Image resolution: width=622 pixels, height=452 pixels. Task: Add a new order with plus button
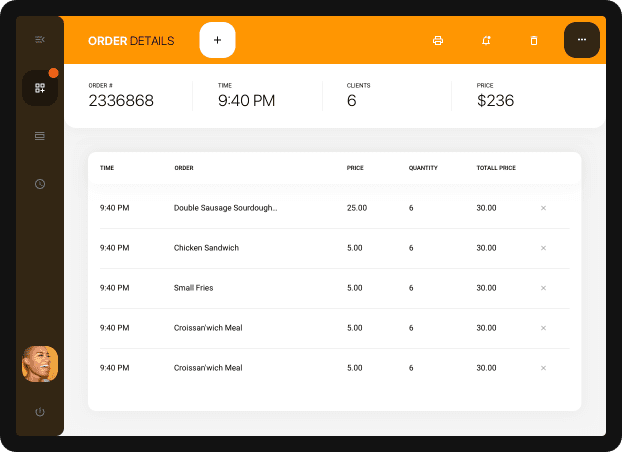coord(217,40)
